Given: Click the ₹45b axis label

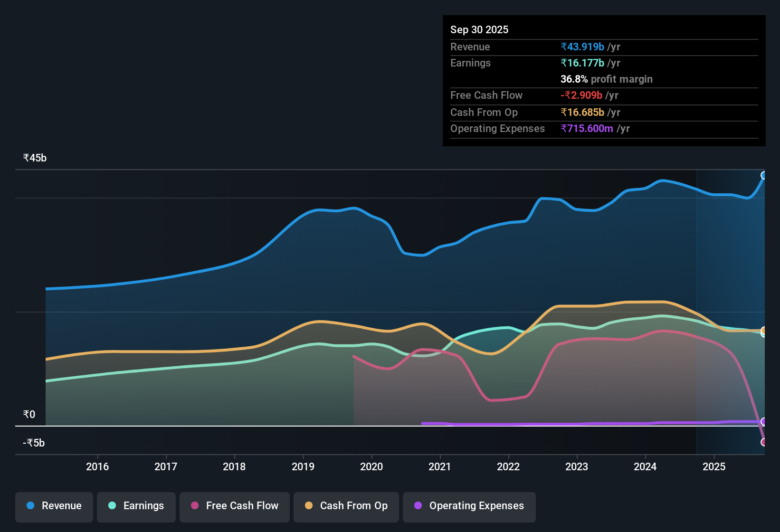Looking at the screenshot, I should (34, 158).
